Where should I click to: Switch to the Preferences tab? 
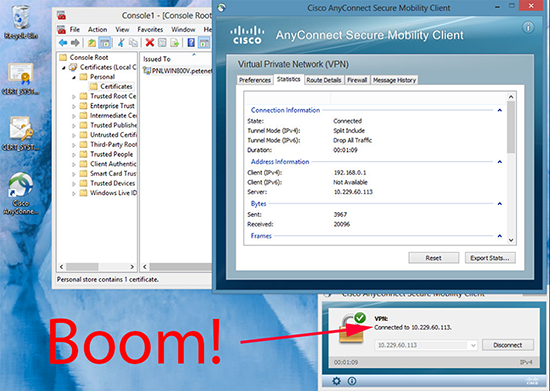pos(255,80)
